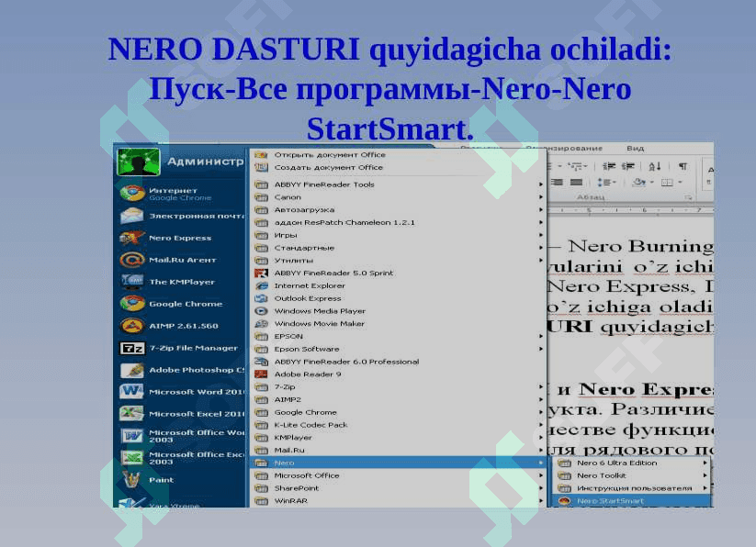Open Adobe Photoshop from Start menu

pyautogui.click(x=181, y=370)
